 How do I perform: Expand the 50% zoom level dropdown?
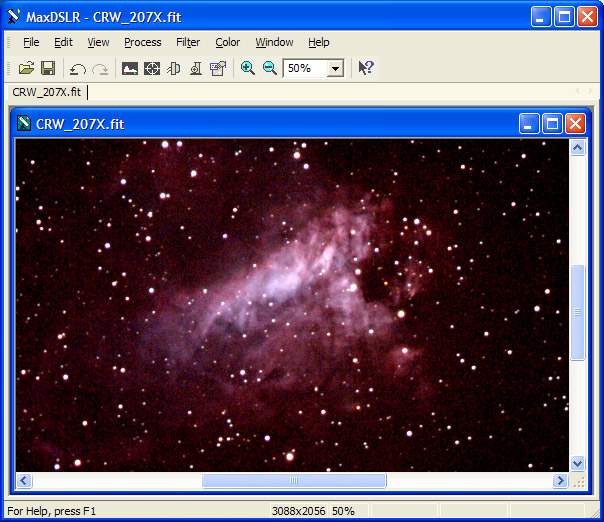[335, 68]
